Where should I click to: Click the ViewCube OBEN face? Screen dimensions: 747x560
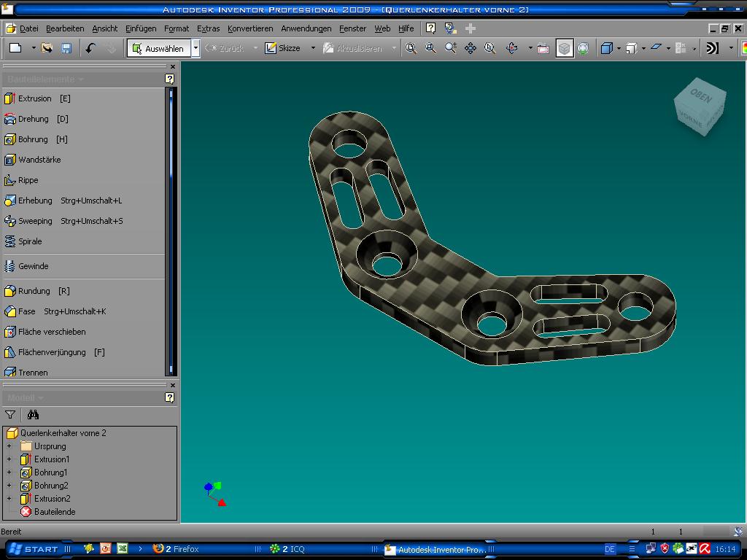(x=700, y=95)
